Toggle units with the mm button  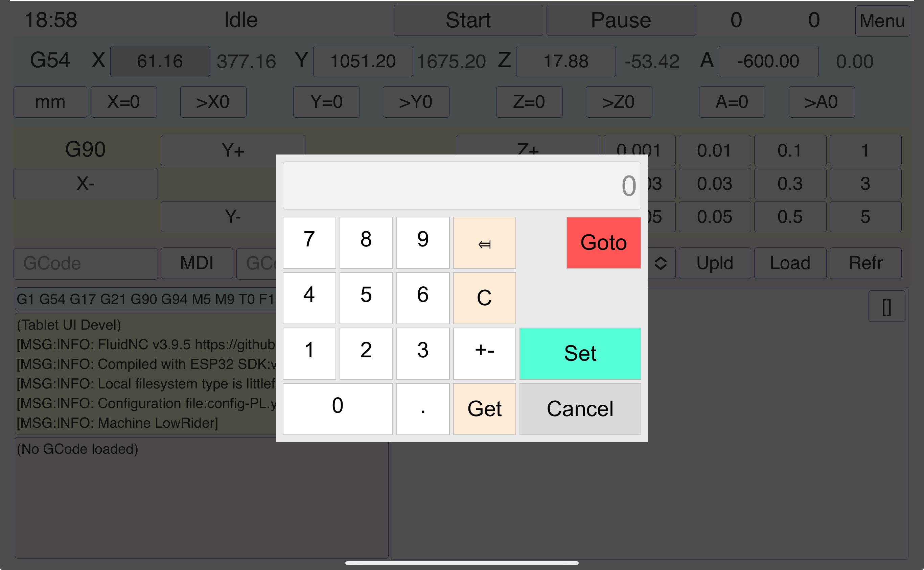click(50, 102)
